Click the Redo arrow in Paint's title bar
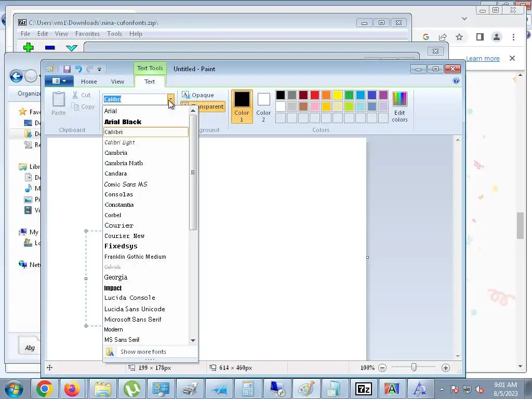This screenshot has height=399, width=532. coord(89,69)
